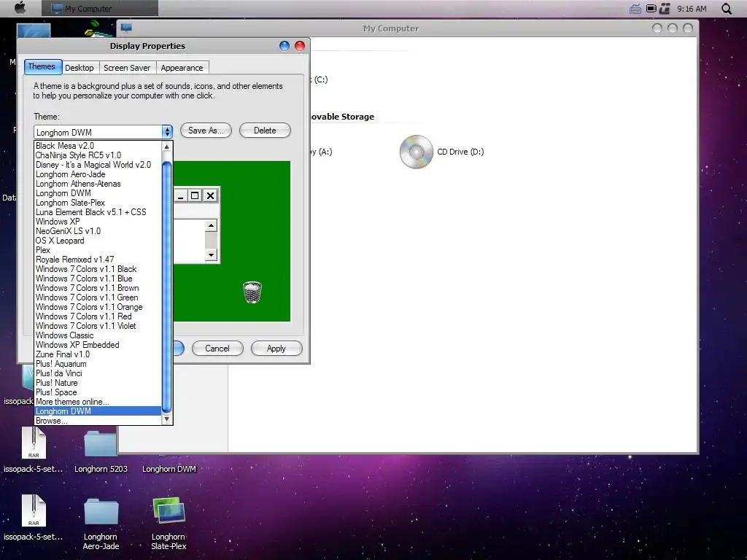Select Windows 7 Colors v1.1 Violet
This screenshot has width=747, height=560.
click(98, 326)
